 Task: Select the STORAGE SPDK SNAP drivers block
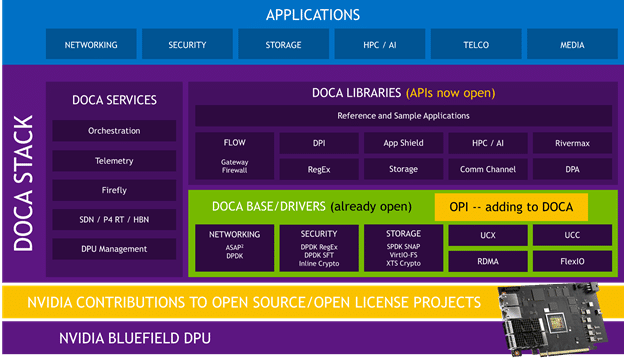tap(403, 248)
